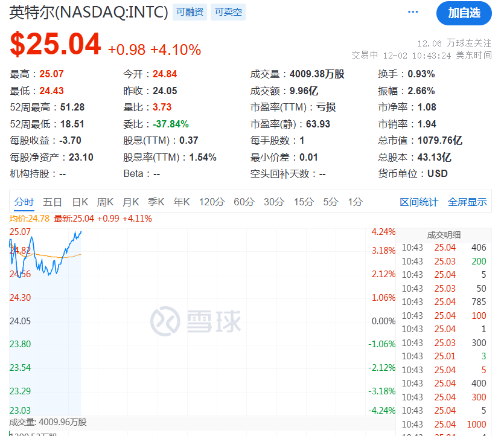Click the 全屏显示 fullscreen display link
The width and height of the screenshot is (504, 436).
(467, 202)
